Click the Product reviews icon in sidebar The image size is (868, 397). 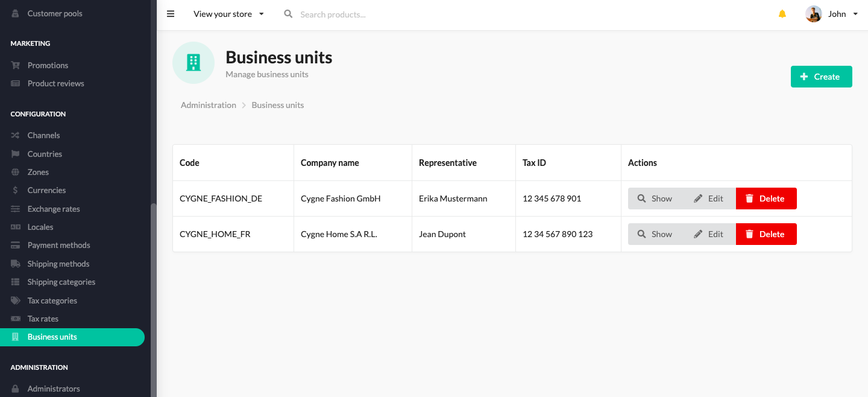pos(16,83)
